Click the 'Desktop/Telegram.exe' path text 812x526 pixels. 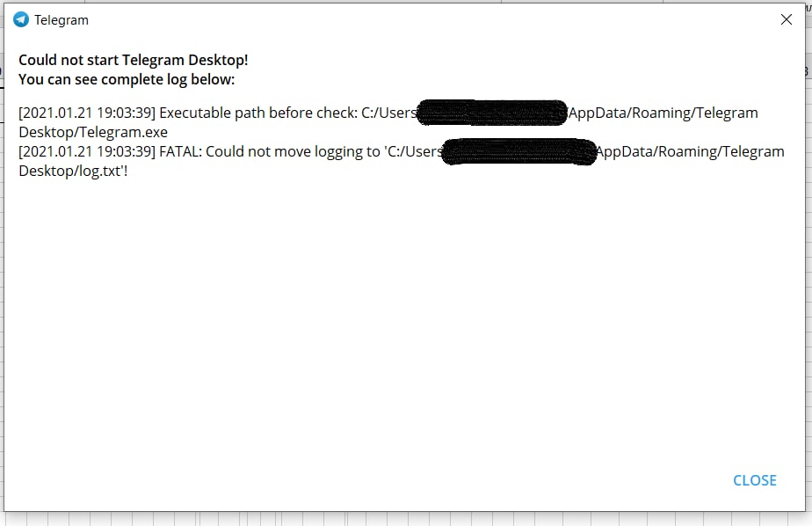[93, 132]
